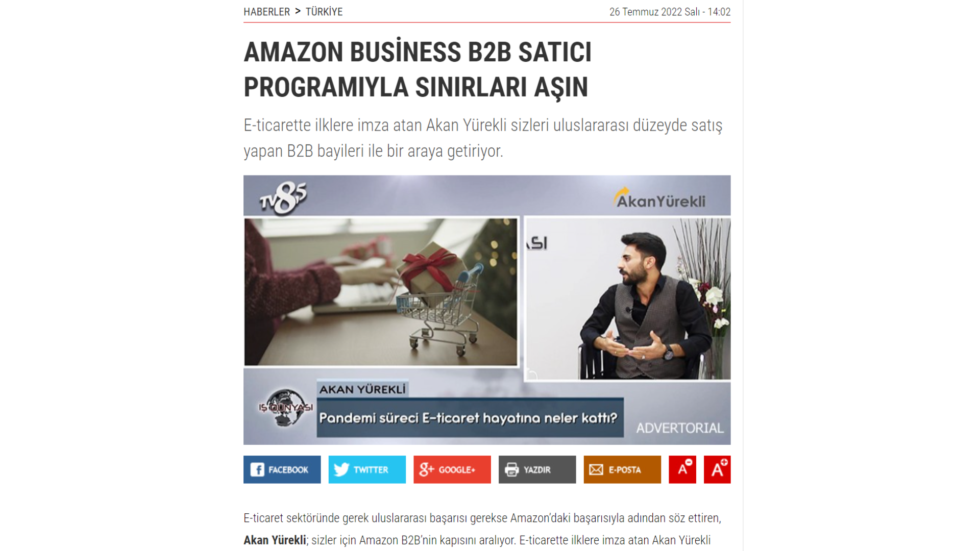Click the İş Dünyası globe logo
The width and height of the screenshot is (980, 551).
(x=285, y=407)
